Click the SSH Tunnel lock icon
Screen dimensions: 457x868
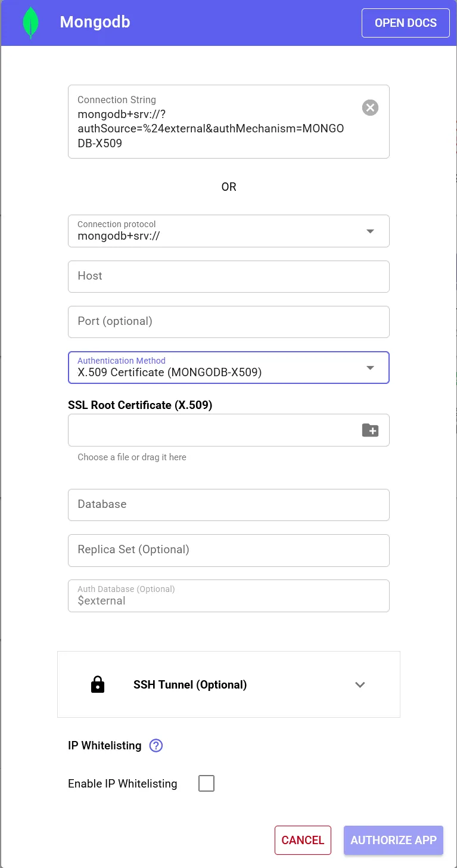pyautogui.click(x=98, y=684)
